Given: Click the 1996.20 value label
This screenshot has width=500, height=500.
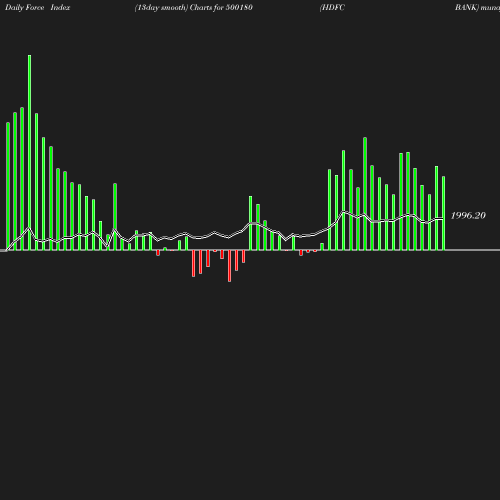Looking at the screenshot, I should 468,216.
